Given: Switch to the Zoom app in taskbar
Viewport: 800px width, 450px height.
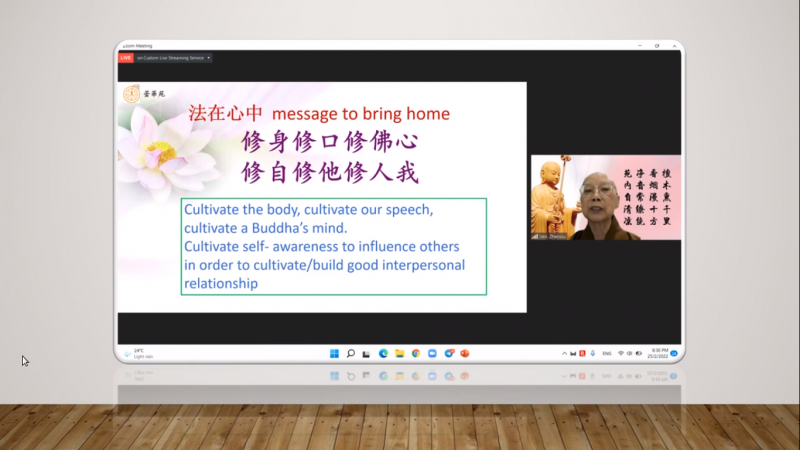Looking at the screenshot, I should [x=432, y=353].
